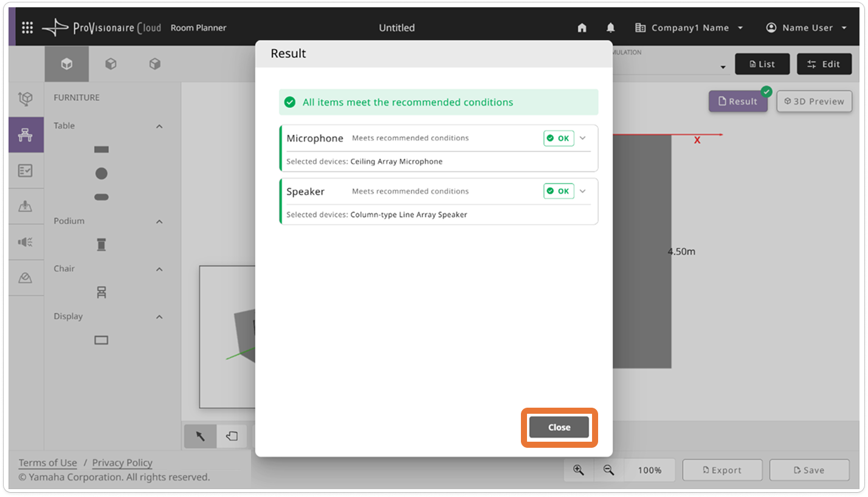Zoom out with magnifier minus

[608, 470]
